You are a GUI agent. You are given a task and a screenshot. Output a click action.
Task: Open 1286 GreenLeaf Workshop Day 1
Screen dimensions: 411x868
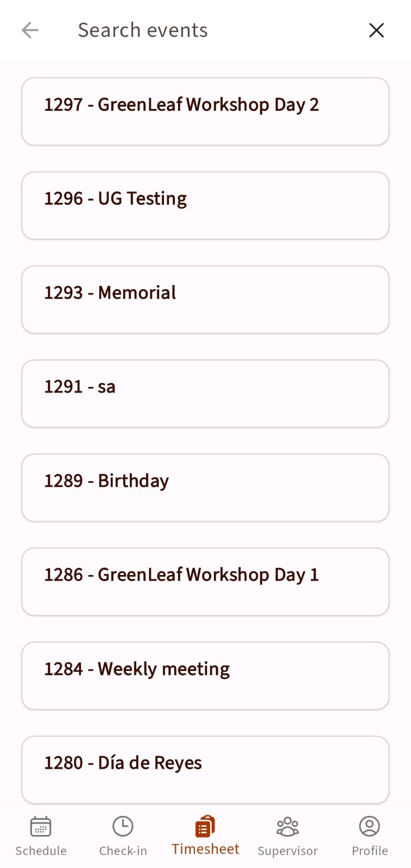click(205, 582)
